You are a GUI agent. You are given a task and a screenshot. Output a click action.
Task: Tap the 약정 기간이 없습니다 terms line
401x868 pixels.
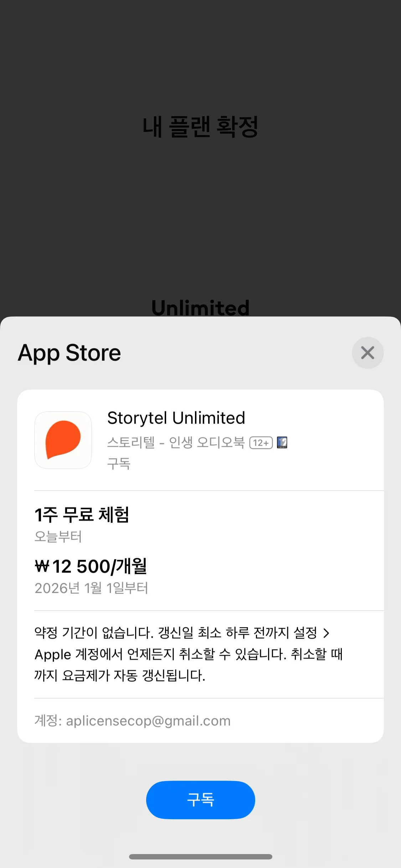[94, 633]
